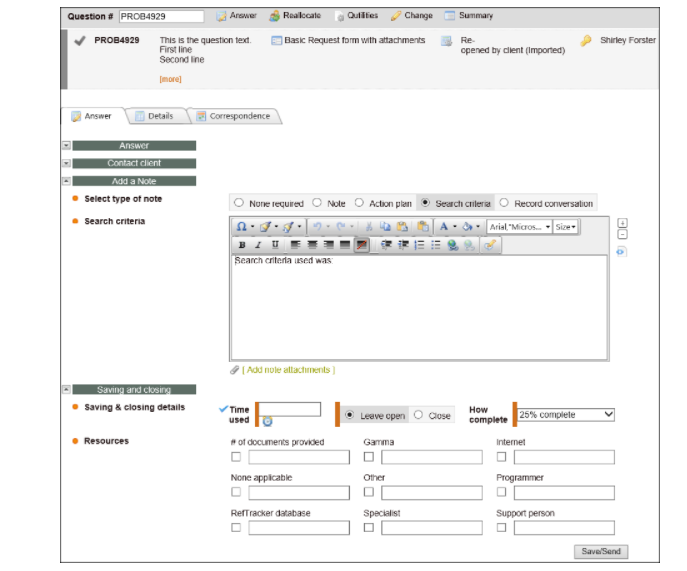
Task: Expand the Contact client section
Action: coord(66,163)
